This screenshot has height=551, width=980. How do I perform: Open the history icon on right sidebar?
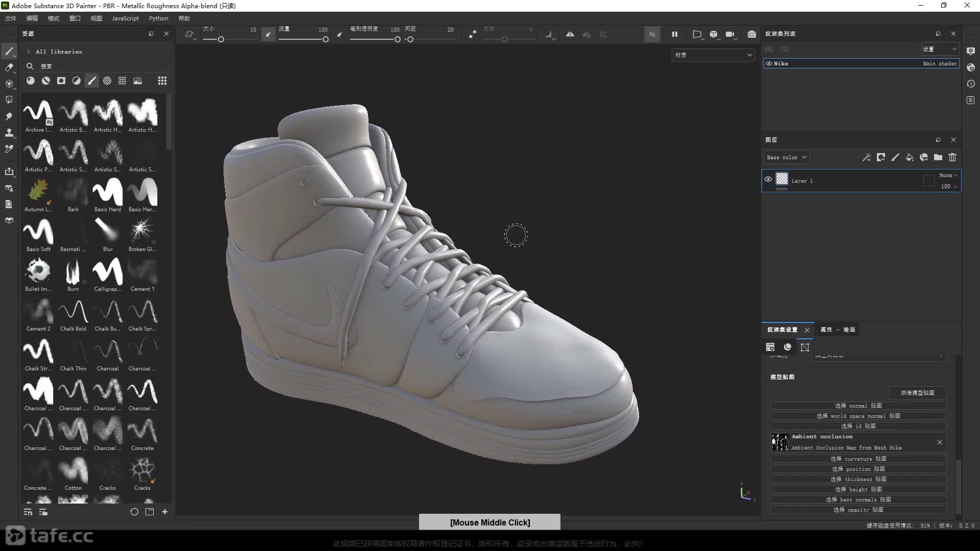971,84
